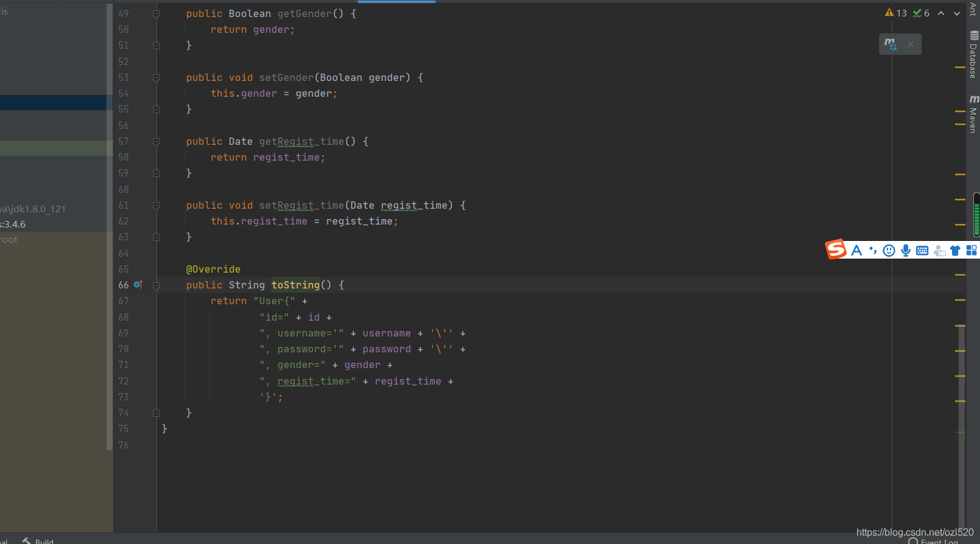Image resolution: width=980 pixels, height=544 pixels.
Task: Click fold end marker at line 59
Action: [156, 173]
